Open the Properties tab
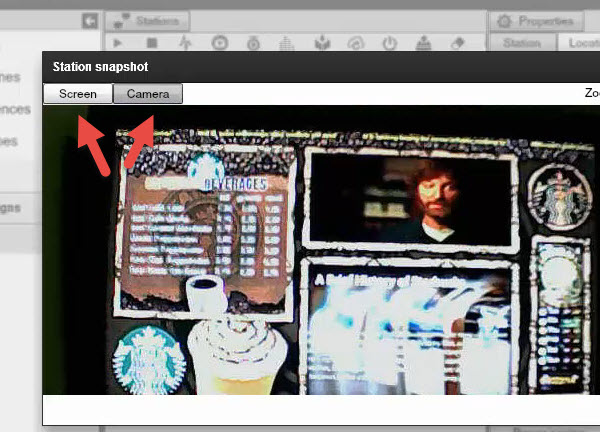This screenshot has width=600, height=432. tap(537, 21)
